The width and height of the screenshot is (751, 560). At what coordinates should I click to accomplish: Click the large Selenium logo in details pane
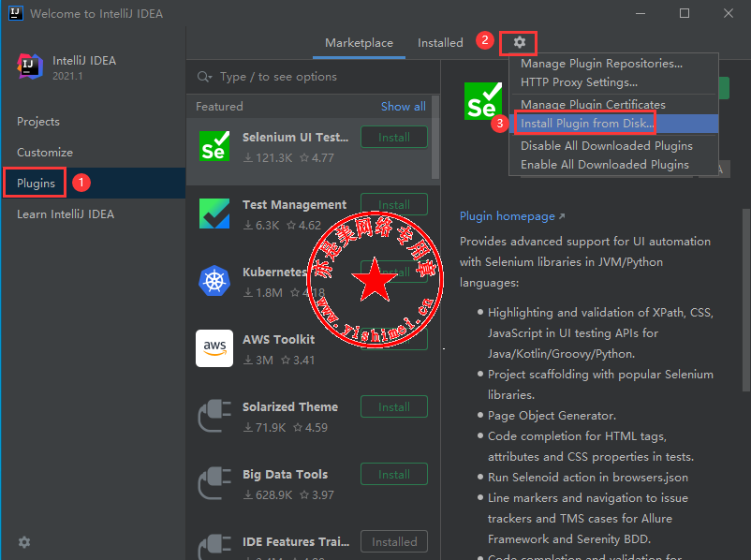pyautogui.click(x=483, y=101)
